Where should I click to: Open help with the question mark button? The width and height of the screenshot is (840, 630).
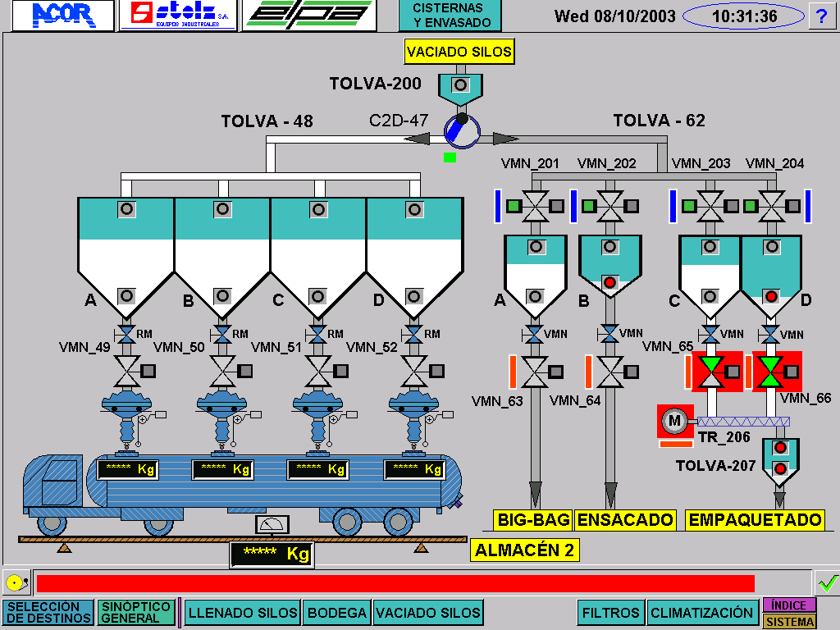821,16
